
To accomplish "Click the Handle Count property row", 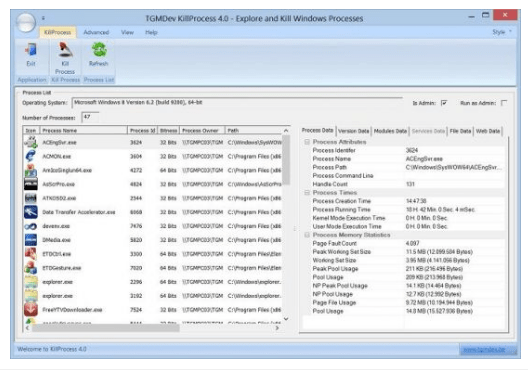I will tap(407, 184).
